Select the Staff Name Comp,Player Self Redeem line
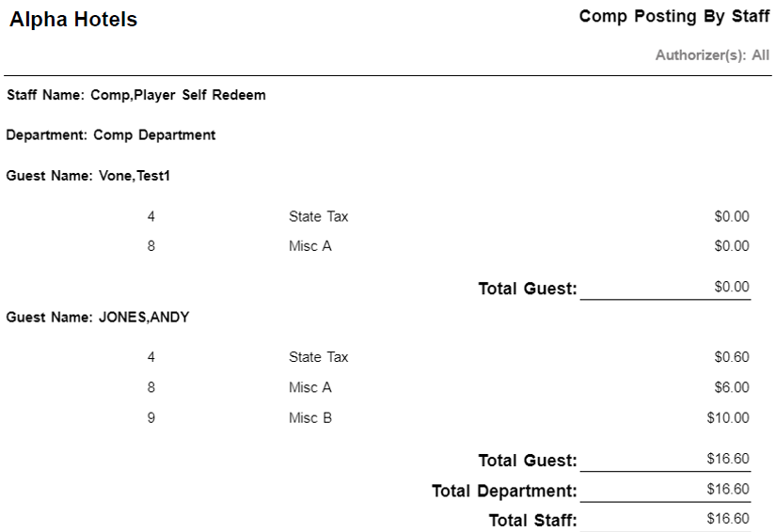The width and height of the screenshot is (776, 532). tap(136, 95)
